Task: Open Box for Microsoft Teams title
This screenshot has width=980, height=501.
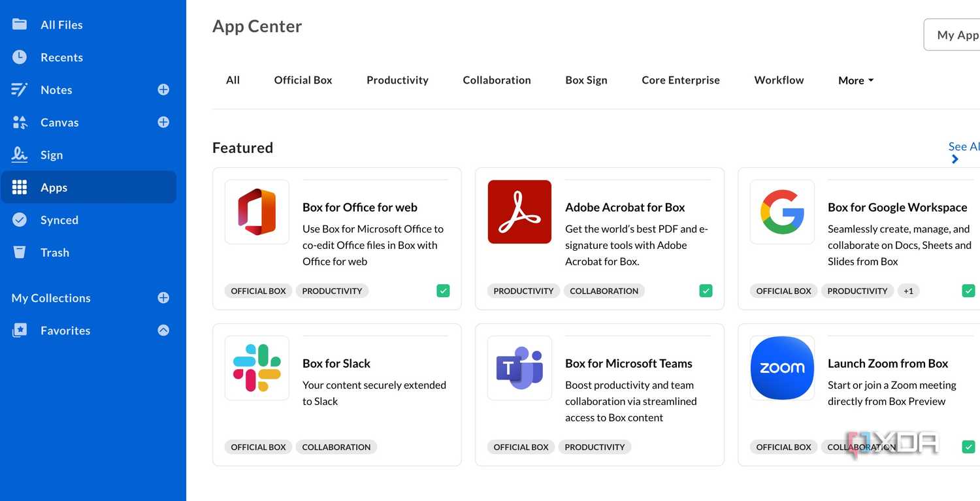Action: (629, 363)
